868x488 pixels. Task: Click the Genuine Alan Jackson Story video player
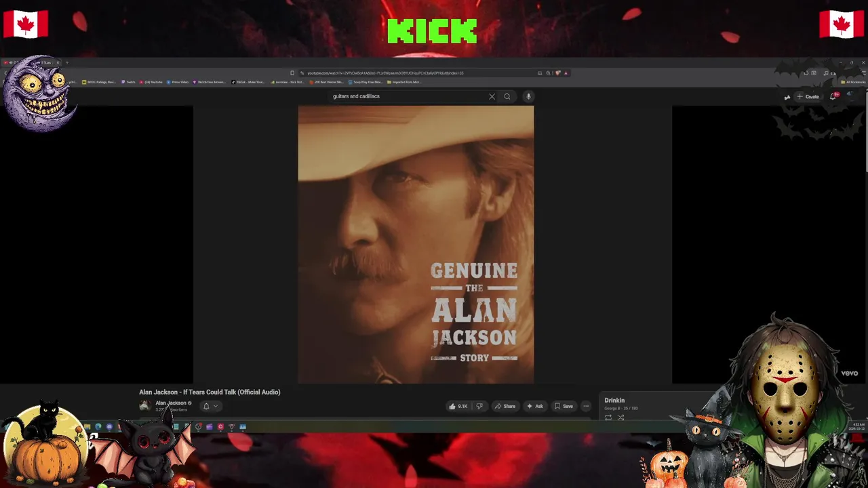tap(416, 244)
